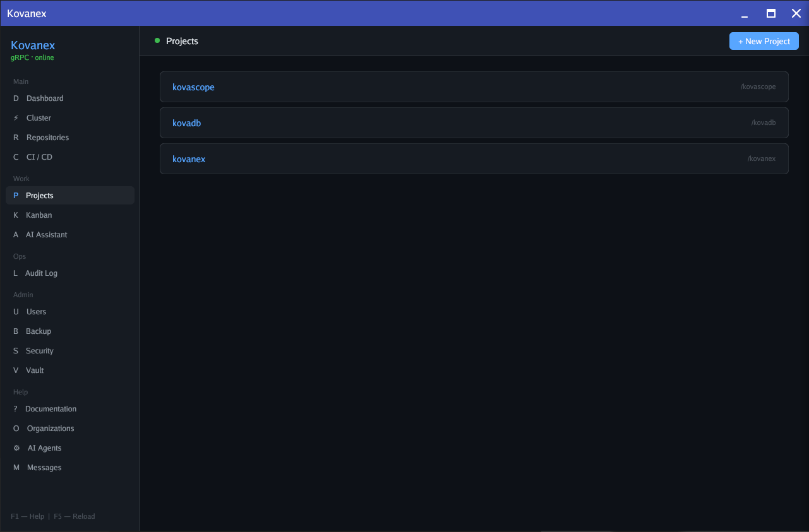Viewport: 809px width, 532px height.
Task: Click the Kovanex logo text
Action: pyautogui.click(x=33, y=45)
